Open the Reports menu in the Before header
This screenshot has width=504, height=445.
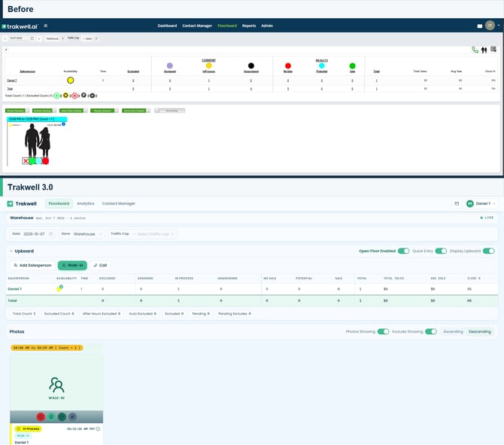click(x=249, y=26)
